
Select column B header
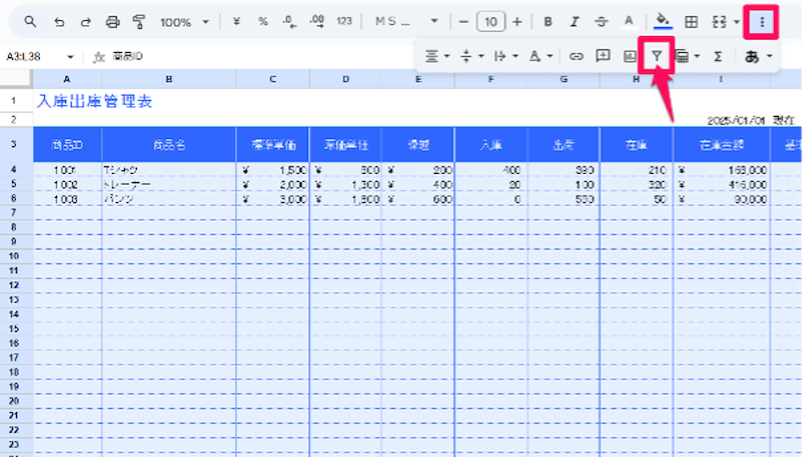pyautogui.click(x=169, y=79)
